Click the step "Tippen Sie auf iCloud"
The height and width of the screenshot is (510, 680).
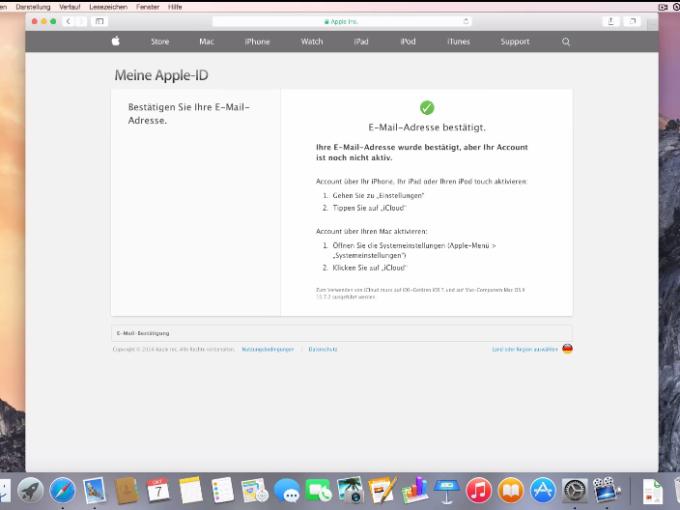pos(369,208)
